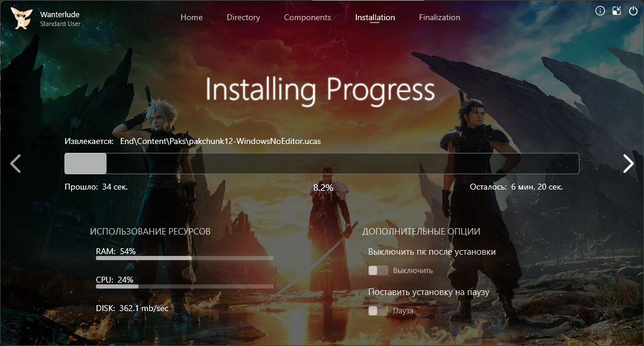The image size is (644, 346).
Task: Click the minimize-to-corner window icon
Action: tap(617, 11)
